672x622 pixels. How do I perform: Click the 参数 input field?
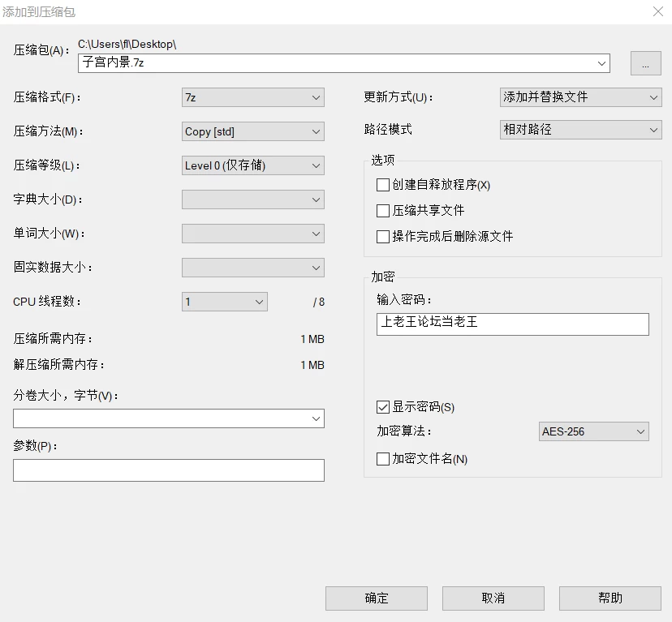[x=169, y=470]
